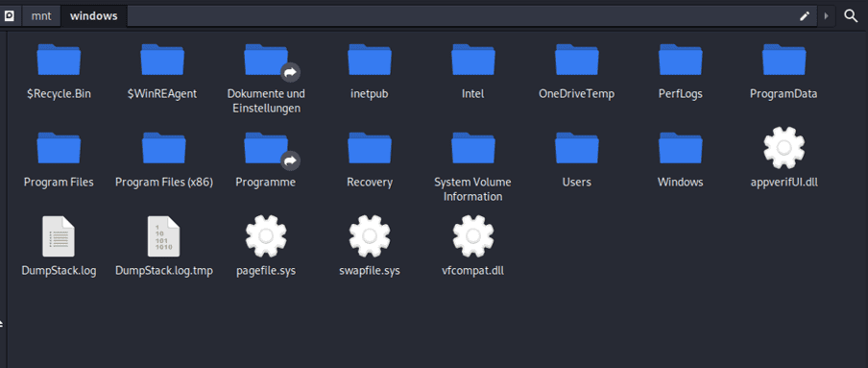868x368 pixels.
Task: Open the $WinREAgent folder icon
Action: click(162, 60)
